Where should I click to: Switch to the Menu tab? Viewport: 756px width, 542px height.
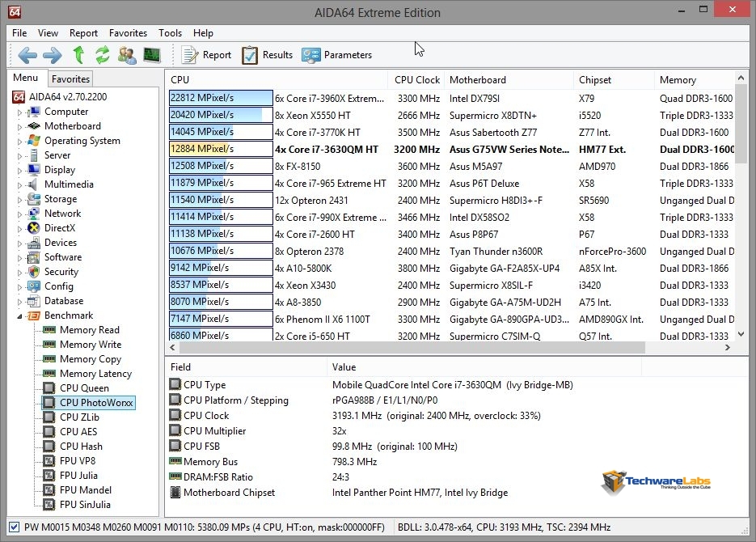click(x=26, y=78)
